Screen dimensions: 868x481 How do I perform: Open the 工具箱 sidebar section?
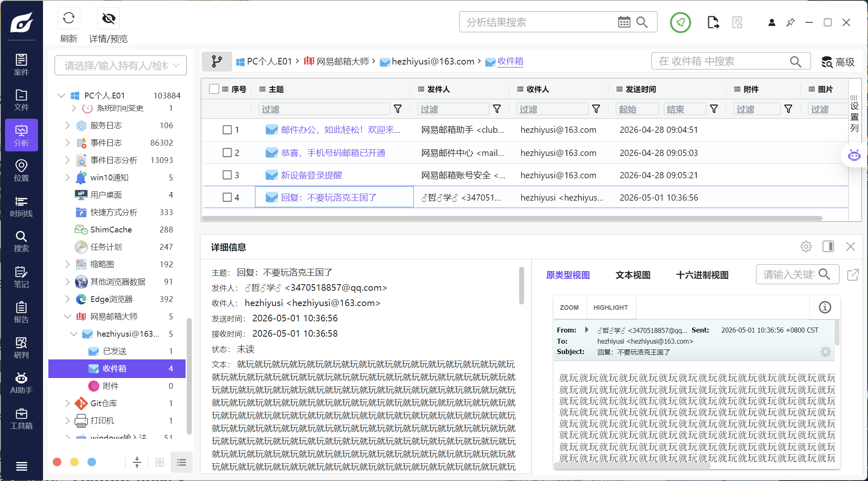(21, 419)
